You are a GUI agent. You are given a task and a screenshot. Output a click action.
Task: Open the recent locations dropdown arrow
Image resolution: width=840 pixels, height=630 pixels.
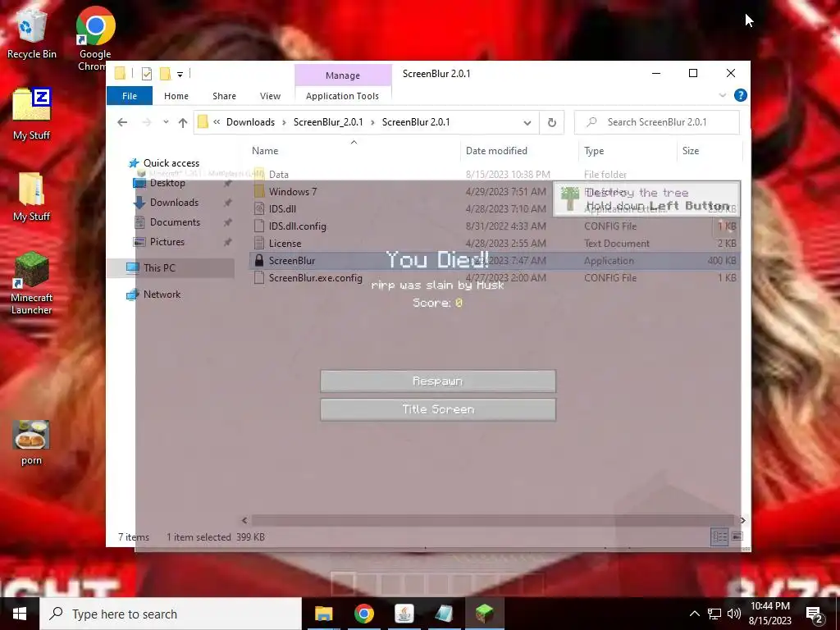(x=166, y=122)
